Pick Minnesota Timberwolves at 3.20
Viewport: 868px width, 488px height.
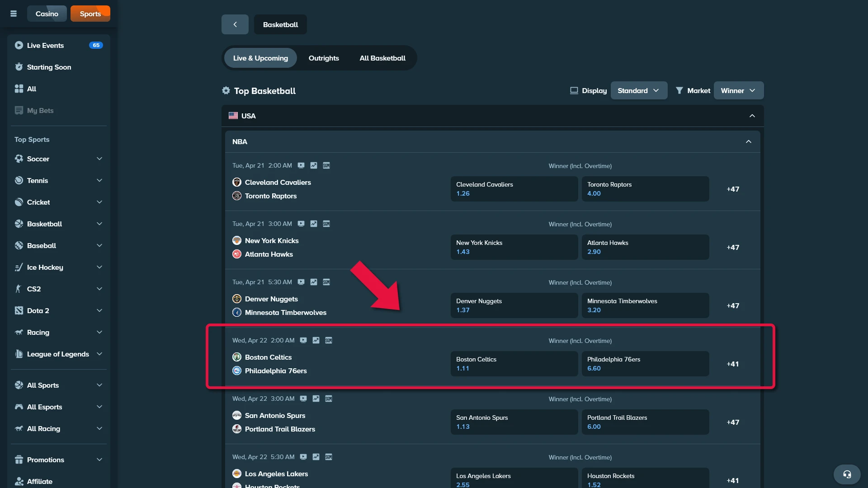[x=646, y=305]
